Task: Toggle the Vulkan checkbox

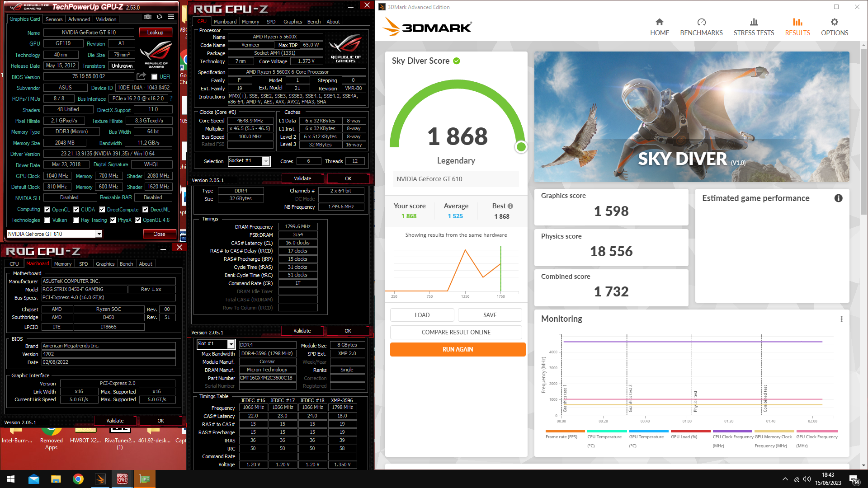Action: [47, 220]
